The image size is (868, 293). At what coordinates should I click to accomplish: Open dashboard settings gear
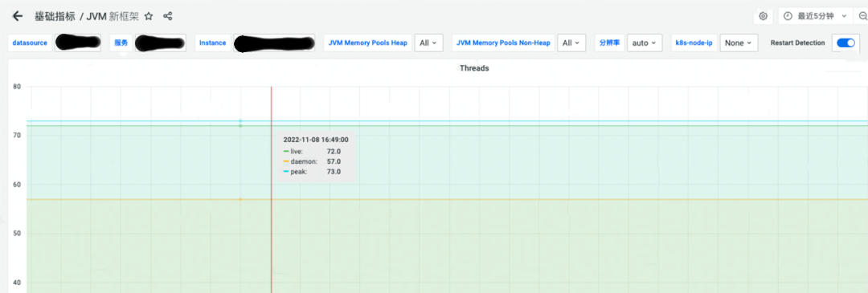[763, 16]
